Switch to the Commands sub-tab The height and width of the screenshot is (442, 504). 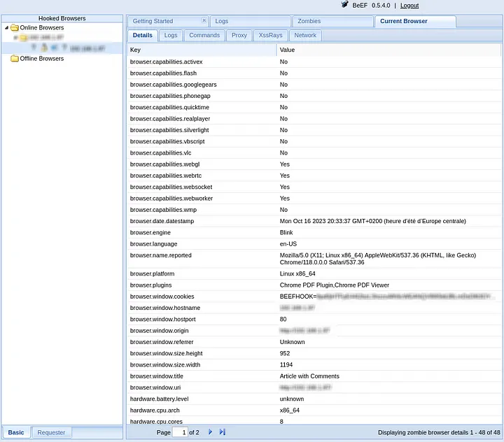click(204, 36)
